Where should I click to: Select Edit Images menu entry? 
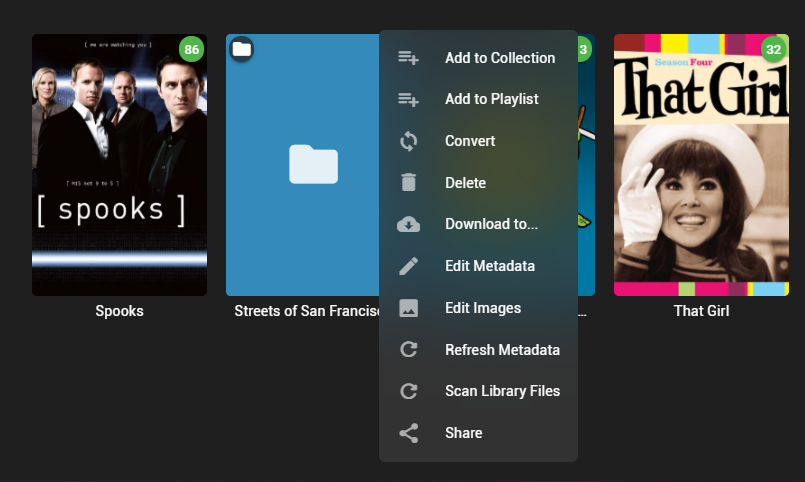(478, 308)
